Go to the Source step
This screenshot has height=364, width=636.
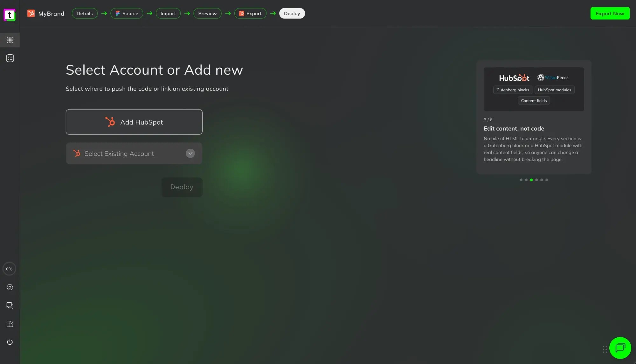point(127,13)
